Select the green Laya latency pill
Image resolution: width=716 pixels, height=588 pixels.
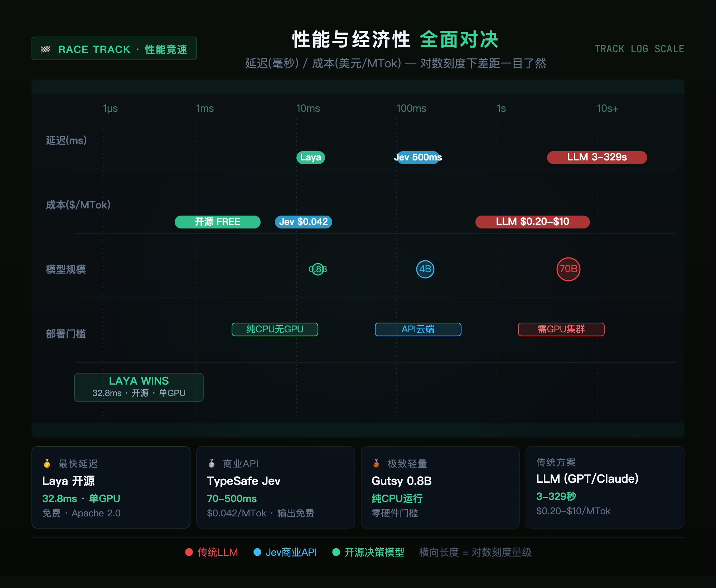pos(311,157)
